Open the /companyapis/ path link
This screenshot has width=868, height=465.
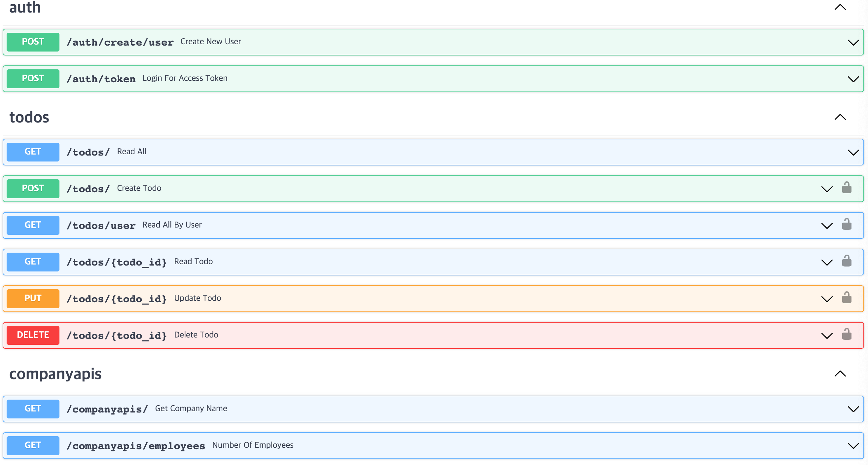tap(107, 409)
